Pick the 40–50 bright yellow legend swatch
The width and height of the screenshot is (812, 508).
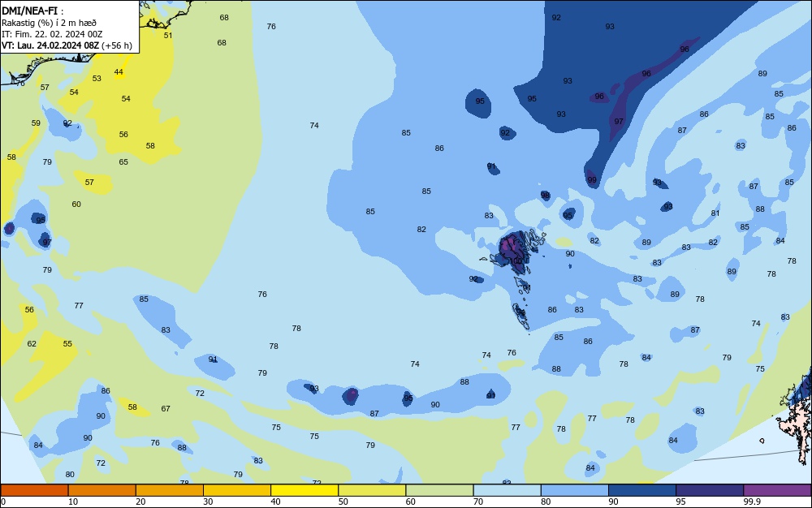pyautogui.click(x=304, y=490)
